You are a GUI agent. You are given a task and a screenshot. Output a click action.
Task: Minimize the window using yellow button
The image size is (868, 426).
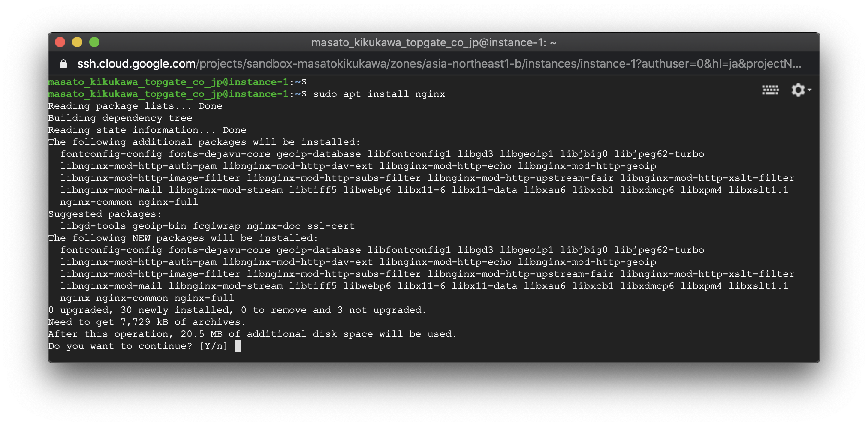(x=77, y=42)
